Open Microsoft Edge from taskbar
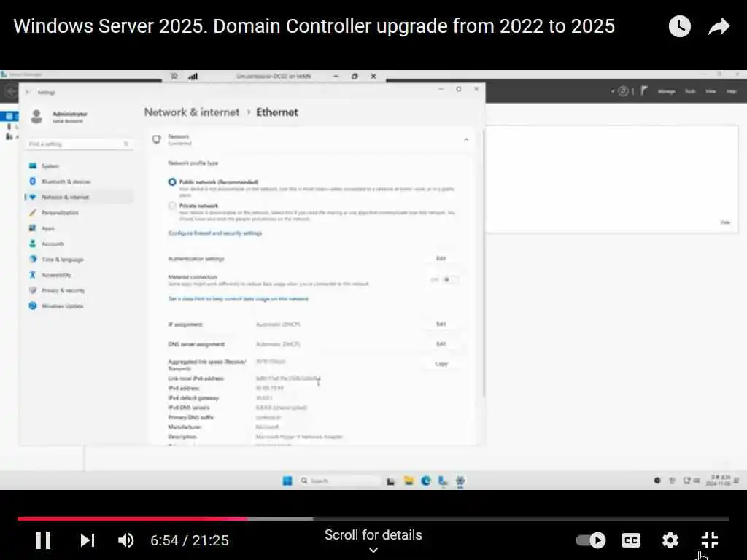The width and height of the screenshot is (747, 560). click(x=425, y=481)
